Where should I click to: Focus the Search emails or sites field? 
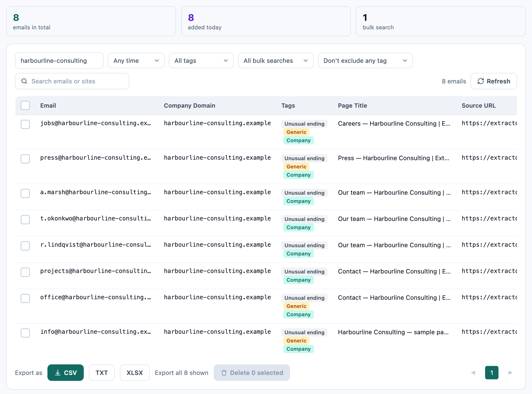(x=72, y=81)
